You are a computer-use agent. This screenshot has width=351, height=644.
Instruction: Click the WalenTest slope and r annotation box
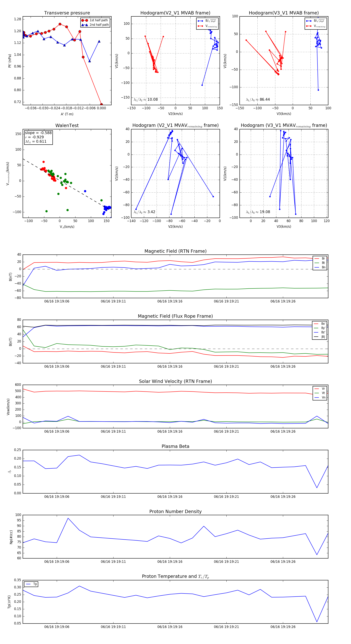(38, 137)
